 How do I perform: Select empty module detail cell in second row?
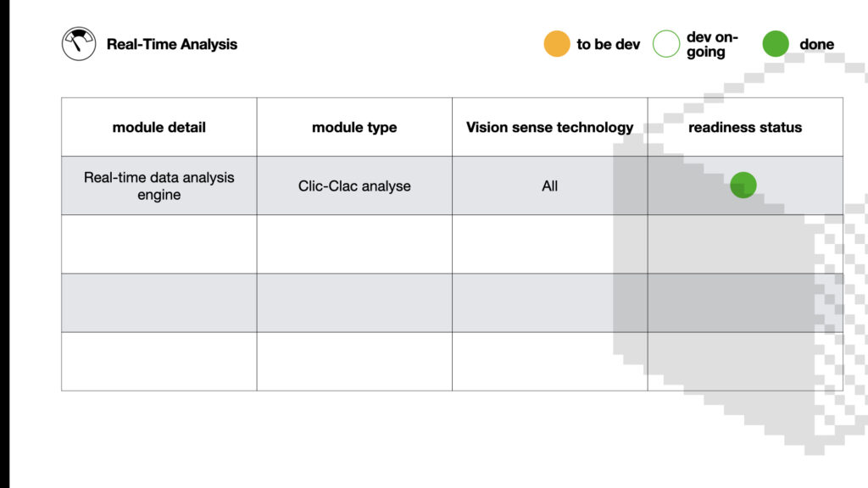click(x=159, y=244)
